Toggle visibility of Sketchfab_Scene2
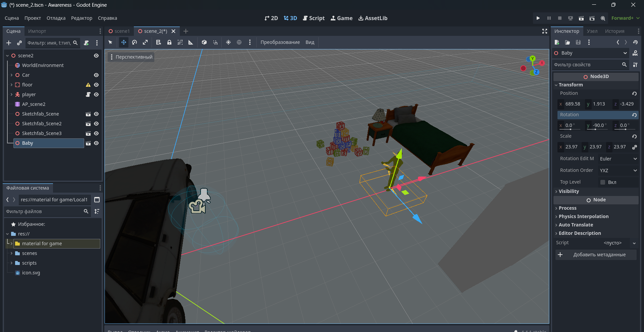644x332 pixels. pos(96,124)
